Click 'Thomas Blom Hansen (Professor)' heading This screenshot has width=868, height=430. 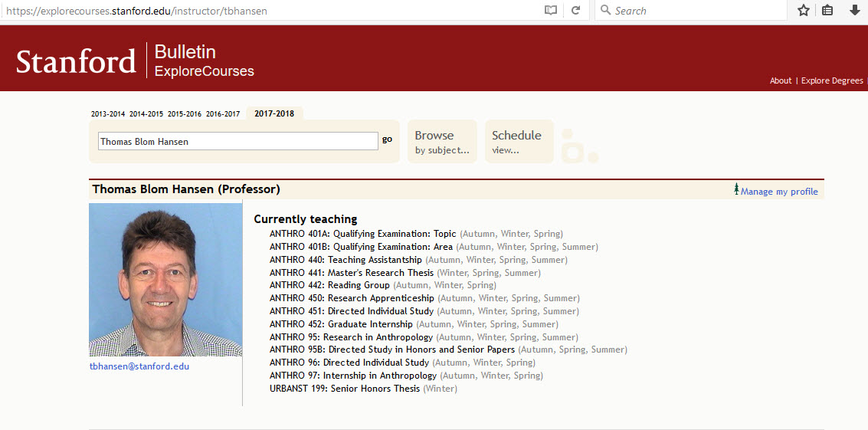click(186, 189)
